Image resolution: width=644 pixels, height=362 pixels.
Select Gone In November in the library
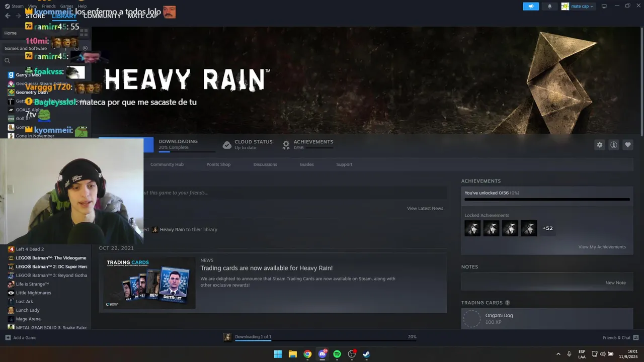35,136
